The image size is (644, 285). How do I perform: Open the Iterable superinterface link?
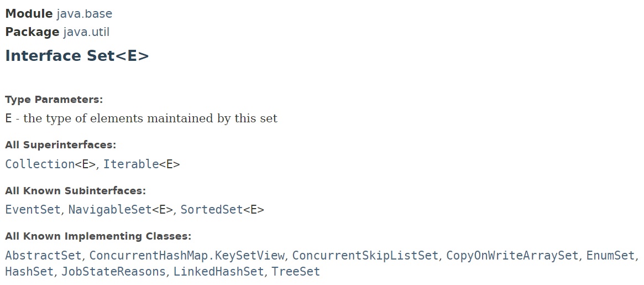131,164
